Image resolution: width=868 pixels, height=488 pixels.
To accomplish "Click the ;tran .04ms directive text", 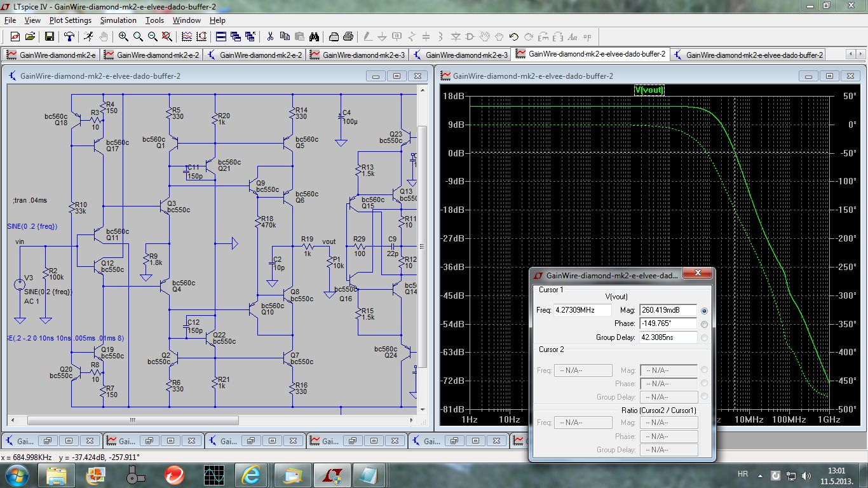I will [30, 200].
